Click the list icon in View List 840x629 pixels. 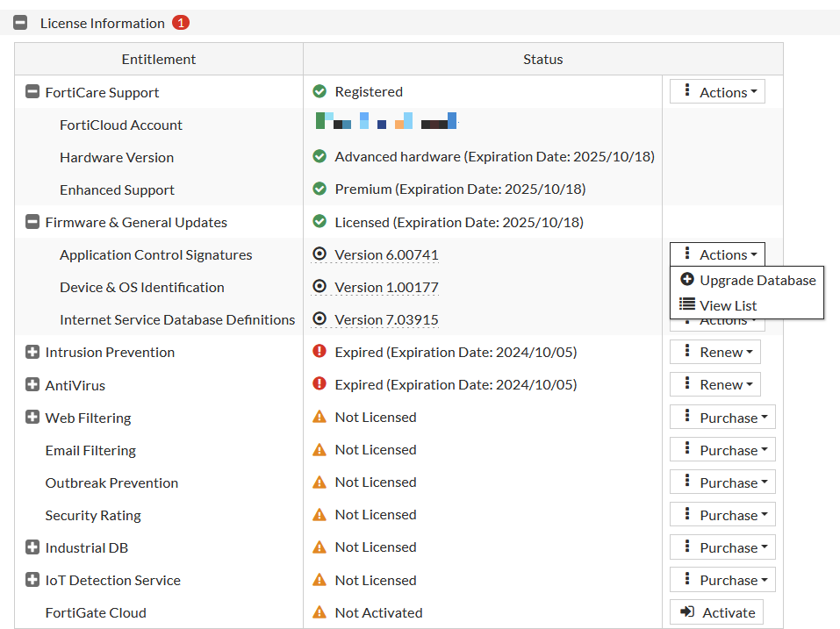point(686,304)
